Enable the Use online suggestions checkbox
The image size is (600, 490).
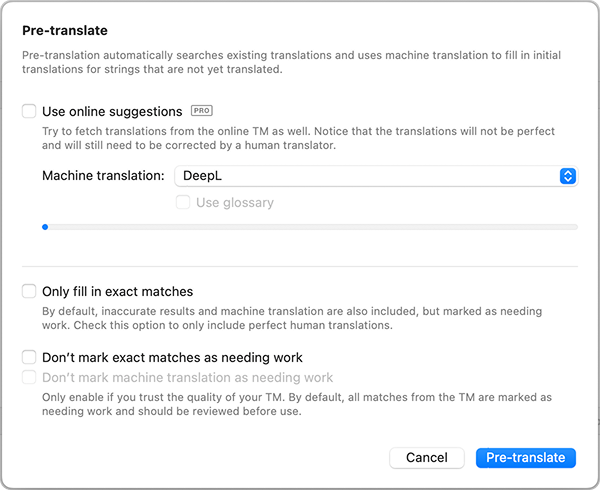coord(30,112)
